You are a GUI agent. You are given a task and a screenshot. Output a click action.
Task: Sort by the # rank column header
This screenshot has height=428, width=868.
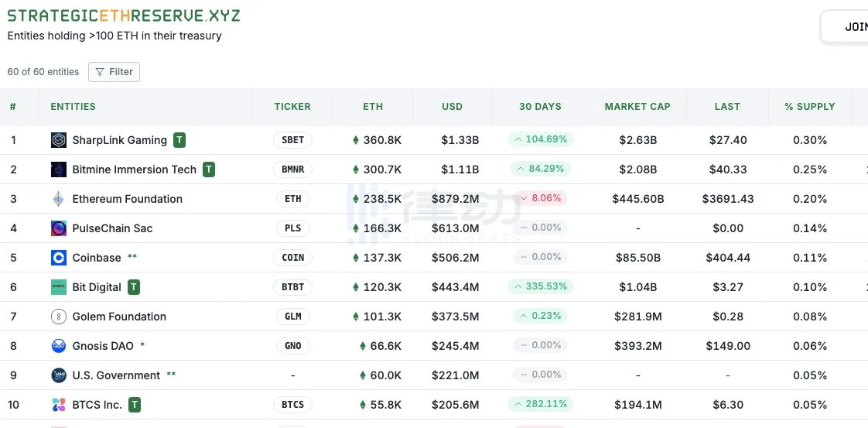[x=12, y=107]
